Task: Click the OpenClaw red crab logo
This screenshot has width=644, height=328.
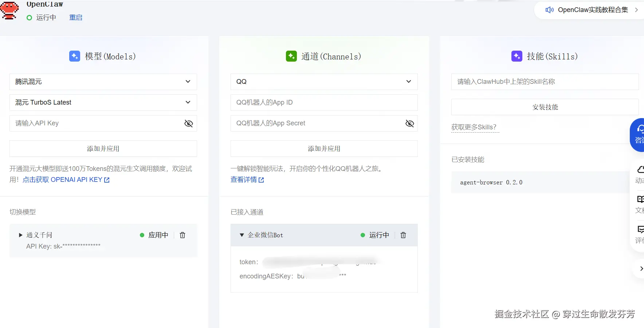Action: tap(9, 10)
